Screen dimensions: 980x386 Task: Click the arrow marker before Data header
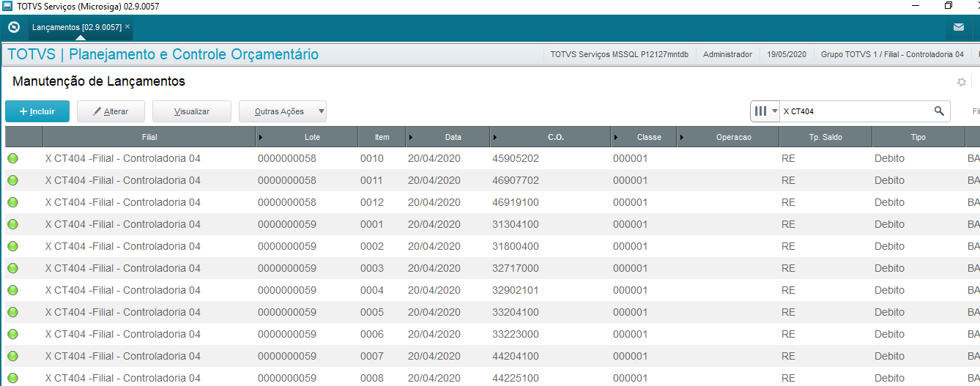pos(411,137)
